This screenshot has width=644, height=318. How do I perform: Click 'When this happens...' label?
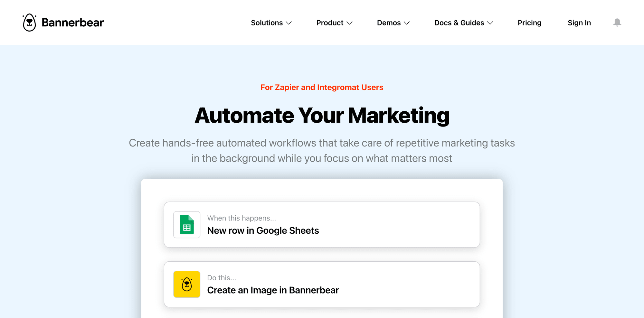[x=241, y=218]
